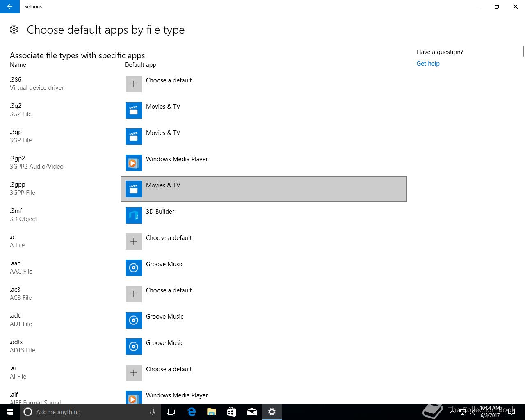Choose a default for .386
The height and width of the screenshot is (420, 525).
(x=264, y=84)
